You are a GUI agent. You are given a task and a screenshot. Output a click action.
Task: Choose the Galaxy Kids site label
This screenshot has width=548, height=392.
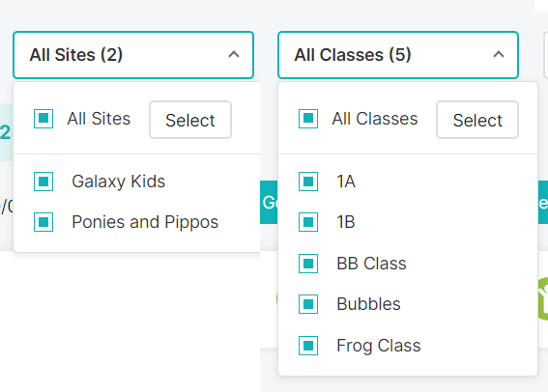click(119, 182)
